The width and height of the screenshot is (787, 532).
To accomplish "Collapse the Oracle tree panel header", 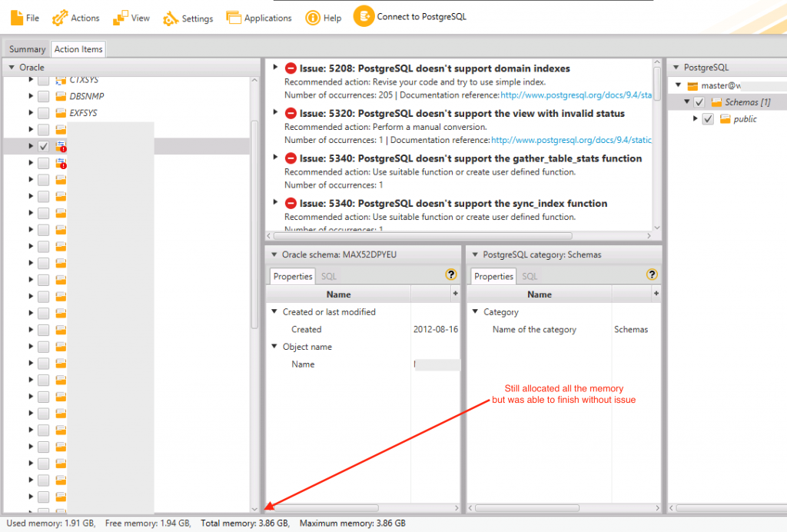I will (x=12, y=67).
